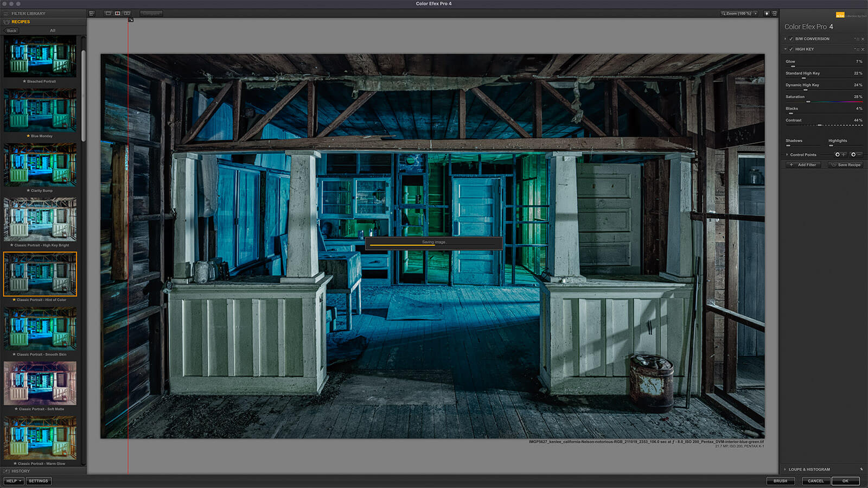Switch to split preview mode icon
Screen dimensions: 868x488
[x=117, y=13]
